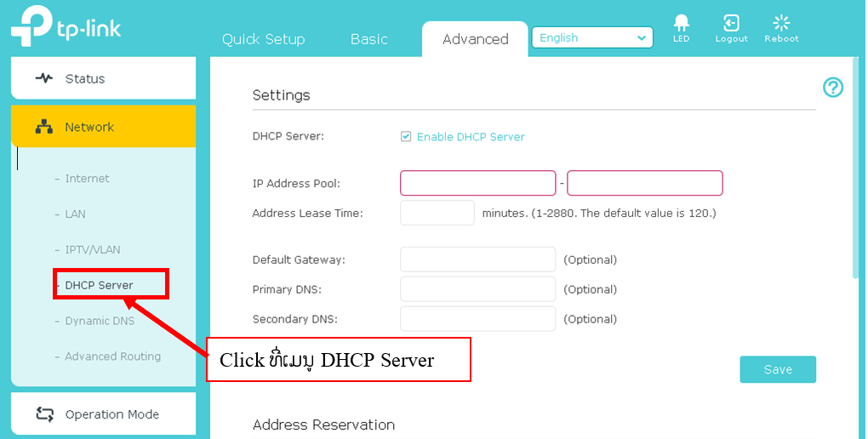
Task: Switch to the Basic tab
Action: pos(368,39)
